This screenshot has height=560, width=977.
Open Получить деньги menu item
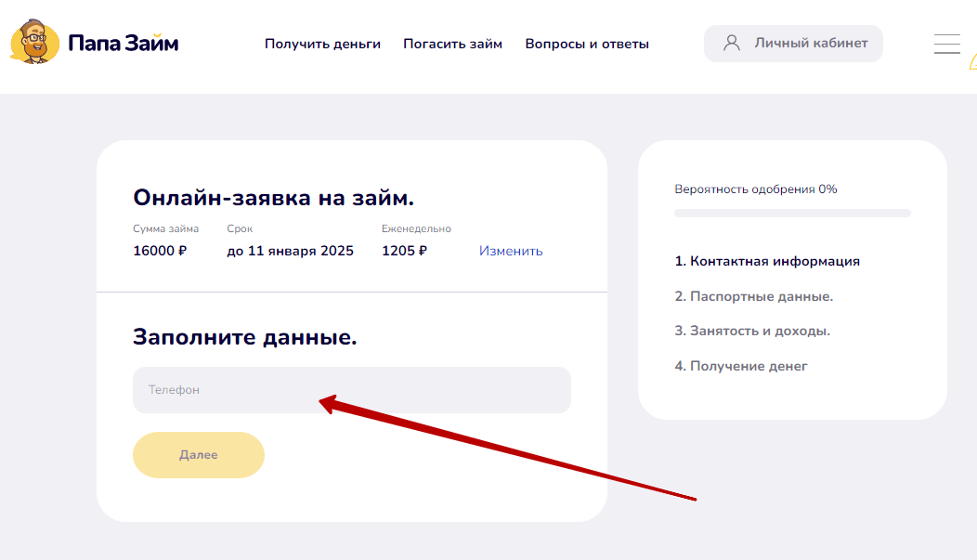click(322, 44)
